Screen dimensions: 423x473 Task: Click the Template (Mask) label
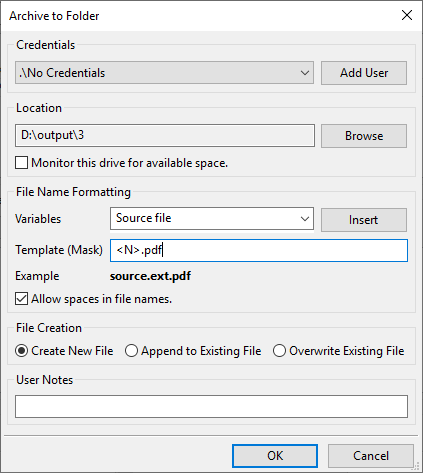pos(59,250)
